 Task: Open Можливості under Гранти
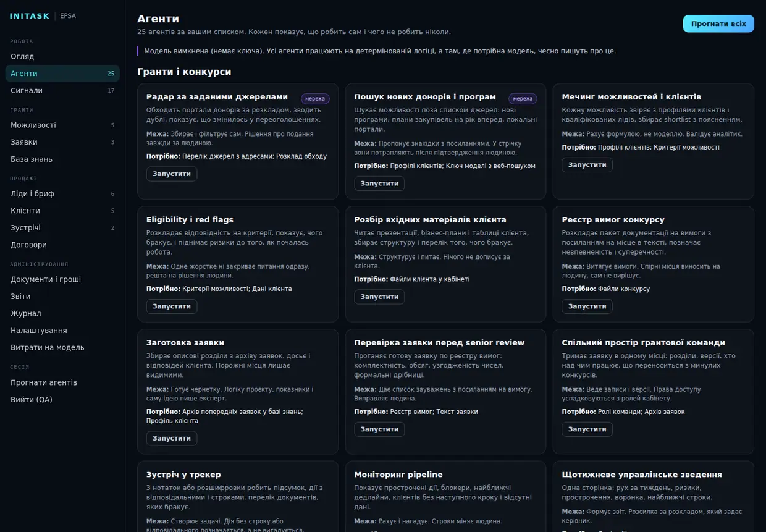point(62,125)
